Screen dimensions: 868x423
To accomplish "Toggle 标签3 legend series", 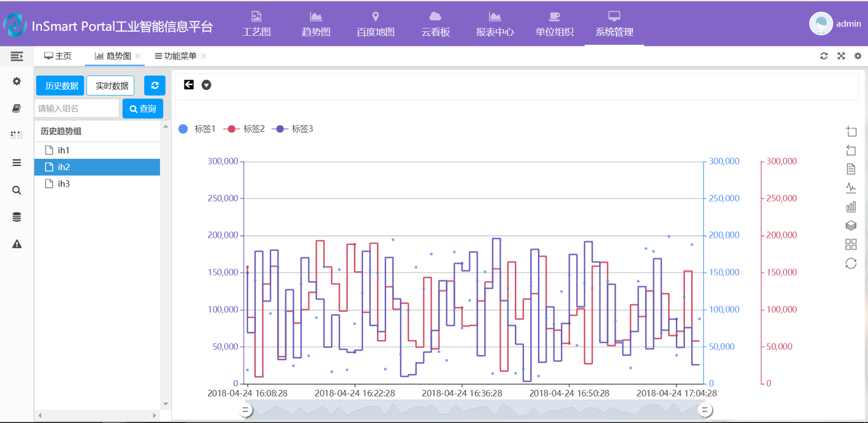I will [x=293, y=129].
